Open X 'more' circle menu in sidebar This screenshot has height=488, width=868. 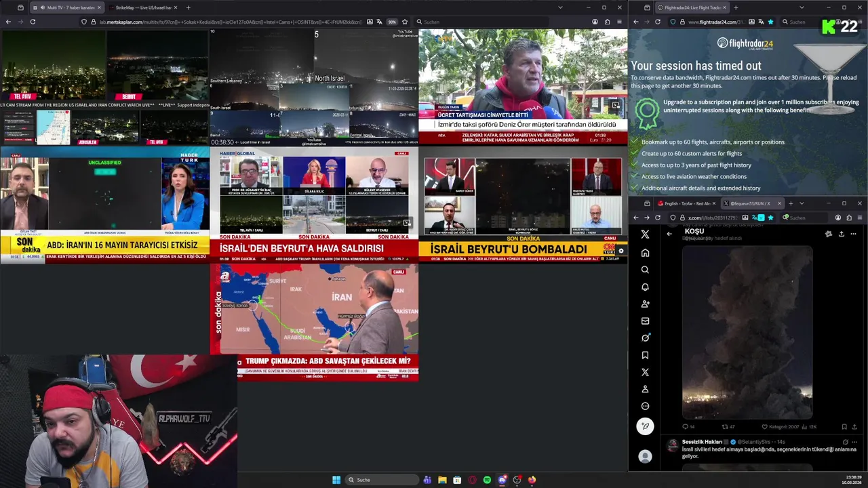click(645, 406)
